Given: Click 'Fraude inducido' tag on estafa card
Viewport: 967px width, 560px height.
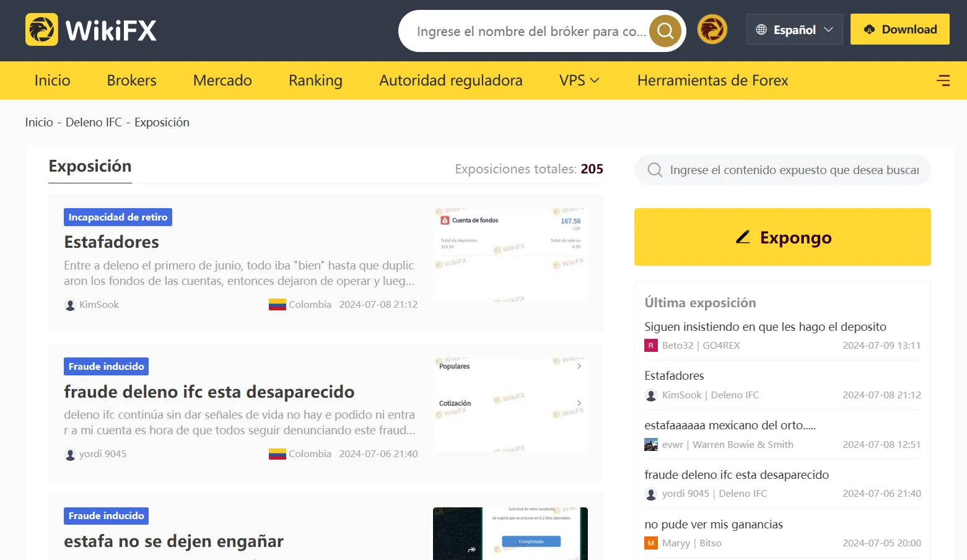Looking at the screenshot, I should tap(106, 516).
